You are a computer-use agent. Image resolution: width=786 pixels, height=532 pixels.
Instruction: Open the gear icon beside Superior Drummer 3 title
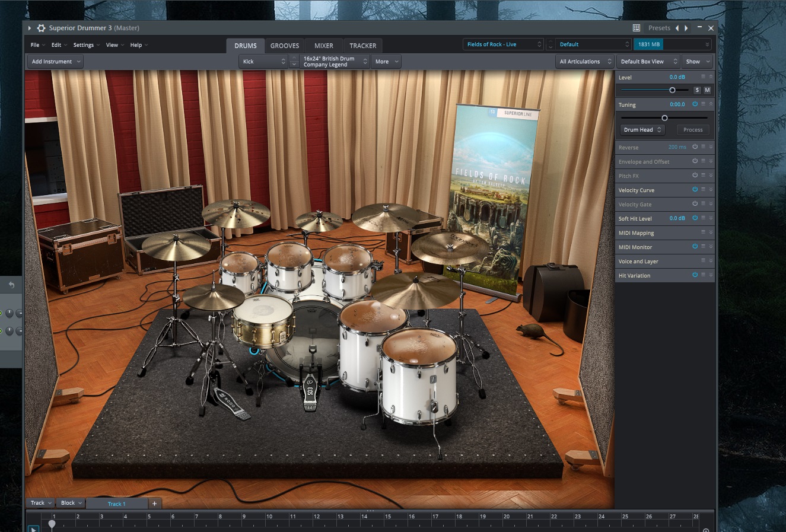(x=41, y=28)
